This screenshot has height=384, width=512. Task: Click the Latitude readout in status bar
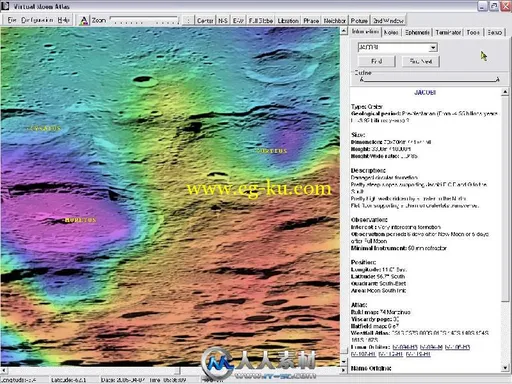tap(68, 380)
